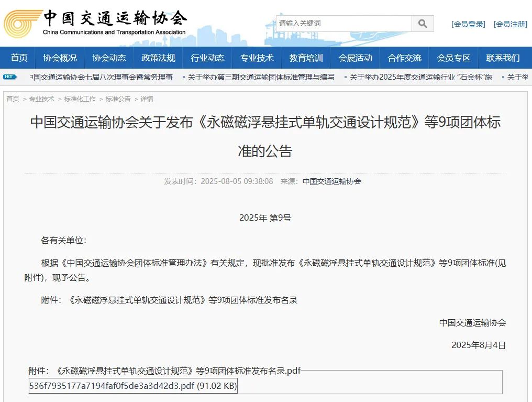
Task: Open the 会员登录 login link
Action: tap(468, 24)
